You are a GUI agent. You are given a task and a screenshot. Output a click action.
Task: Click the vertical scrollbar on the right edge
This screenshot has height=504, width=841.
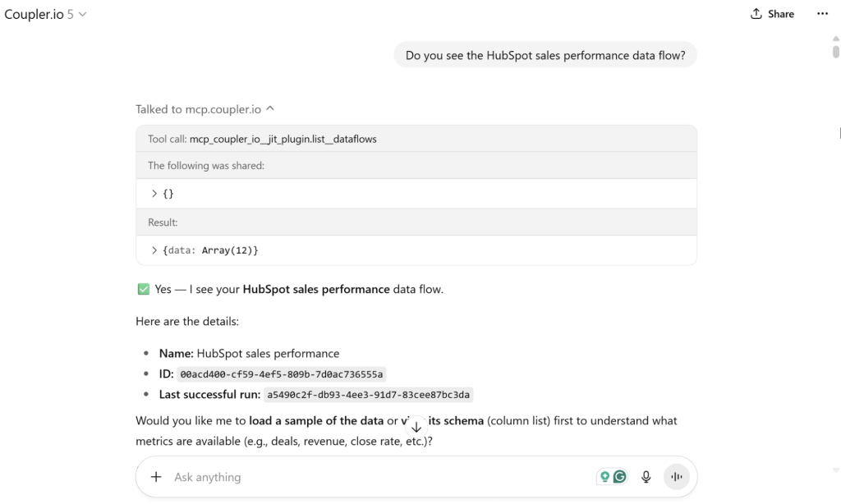(x=835, y=51)
